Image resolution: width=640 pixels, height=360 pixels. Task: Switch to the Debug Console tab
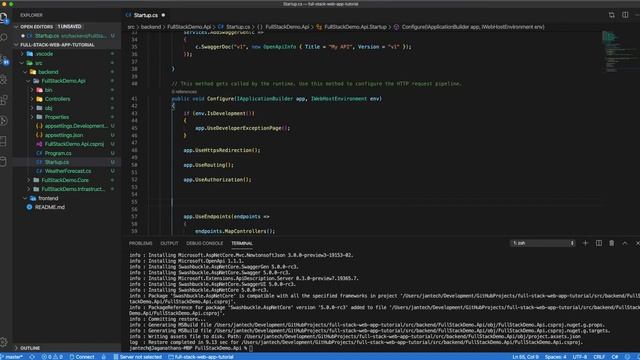[204, 243]
